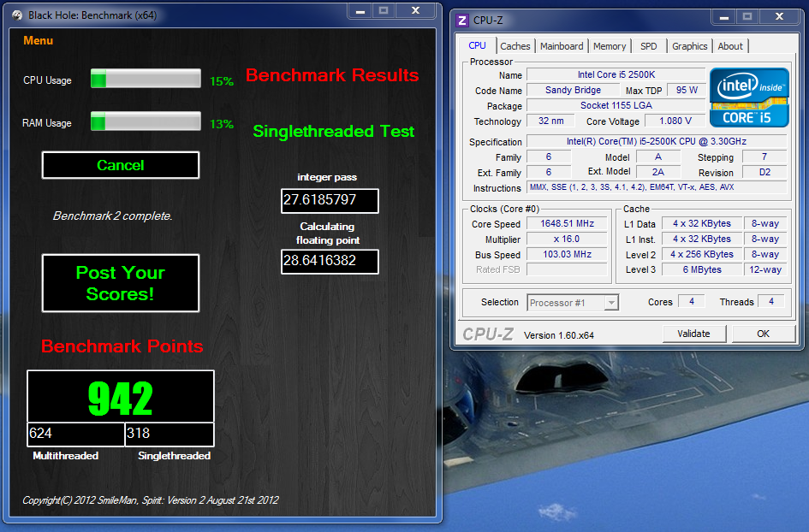Click the 'D2' revision value
Screen dimensions: 809x532
pyautogui.click(x=764, y=172)
